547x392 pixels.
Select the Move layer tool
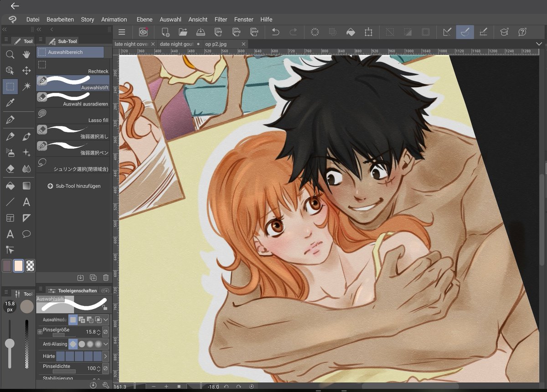coord(26,70)
